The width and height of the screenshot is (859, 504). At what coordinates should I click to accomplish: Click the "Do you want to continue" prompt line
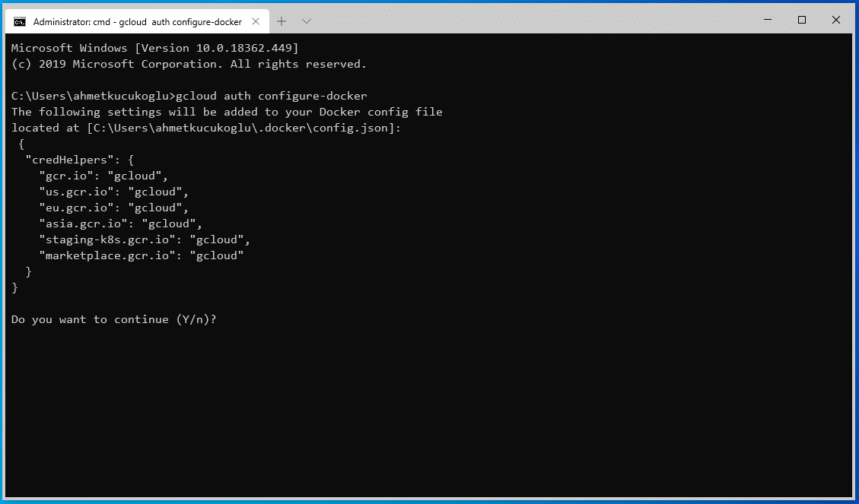(x=114, y=319)
